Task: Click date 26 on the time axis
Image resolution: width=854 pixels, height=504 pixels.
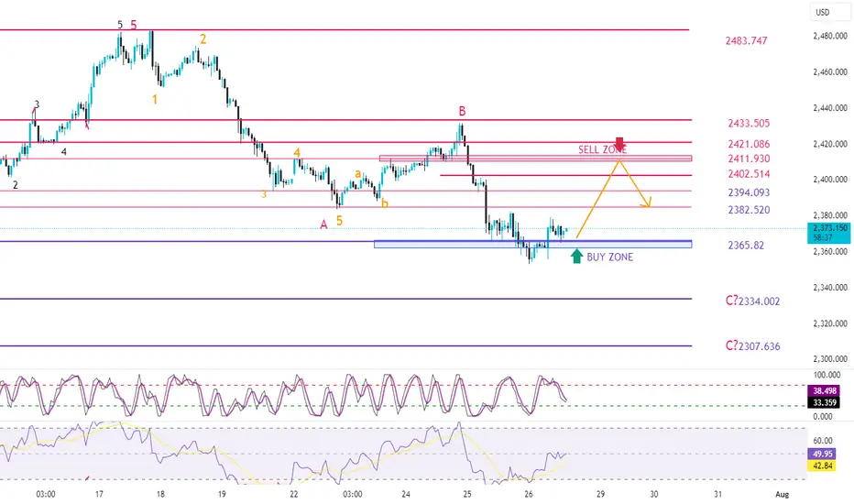Action: pos(529,494)
